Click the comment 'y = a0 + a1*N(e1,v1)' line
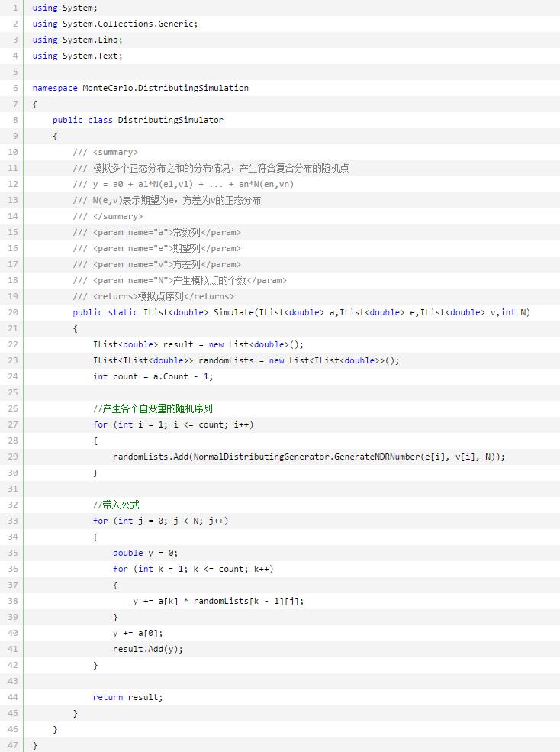Image resolution: width=560 pixels, height=752 pixels. pos(183,184)
